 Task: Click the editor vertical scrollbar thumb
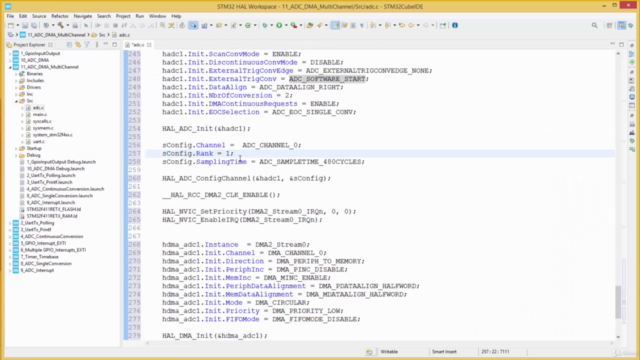point(618,301)
